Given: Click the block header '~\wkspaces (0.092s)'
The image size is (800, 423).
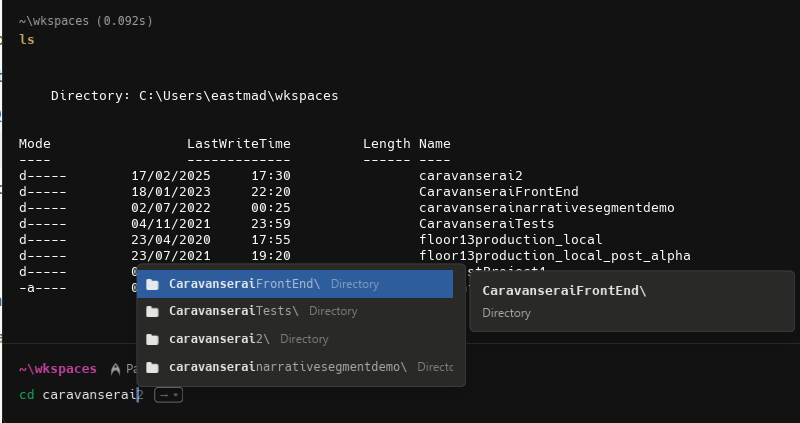Looking at the screenshot, I should coord(86,20).
